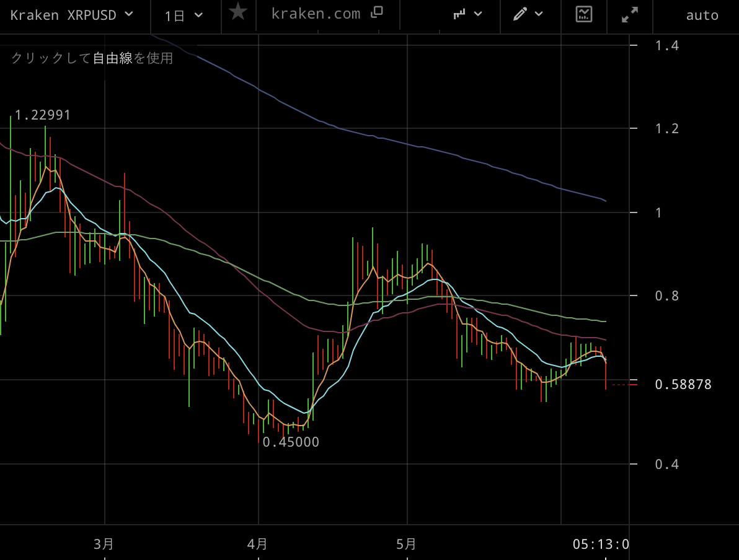Click the external-link icon beside kraken.com
The height and width of the screenshot is (560, 739).
(376, 12)
